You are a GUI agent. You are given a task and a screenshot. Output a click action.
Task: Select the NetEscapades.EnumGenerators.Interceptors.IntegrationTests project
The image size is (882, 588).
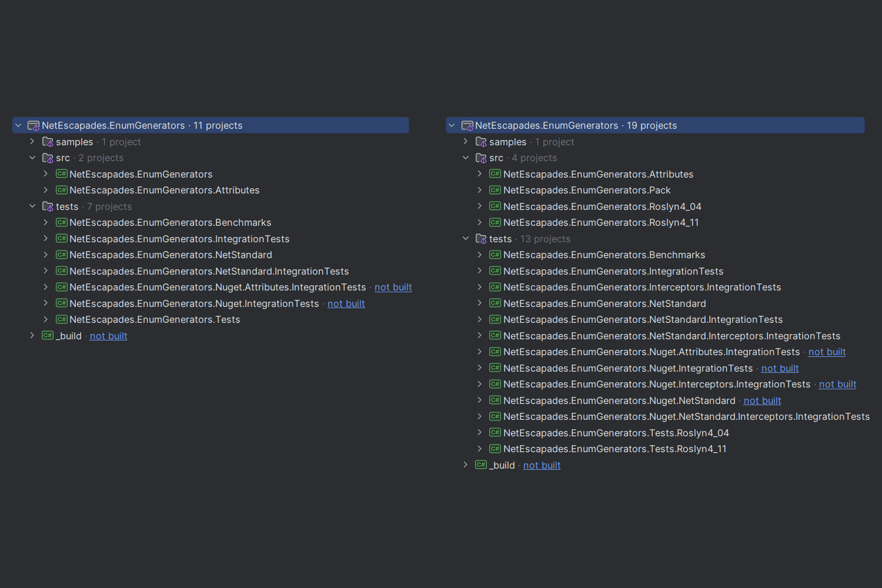(643, 287)
